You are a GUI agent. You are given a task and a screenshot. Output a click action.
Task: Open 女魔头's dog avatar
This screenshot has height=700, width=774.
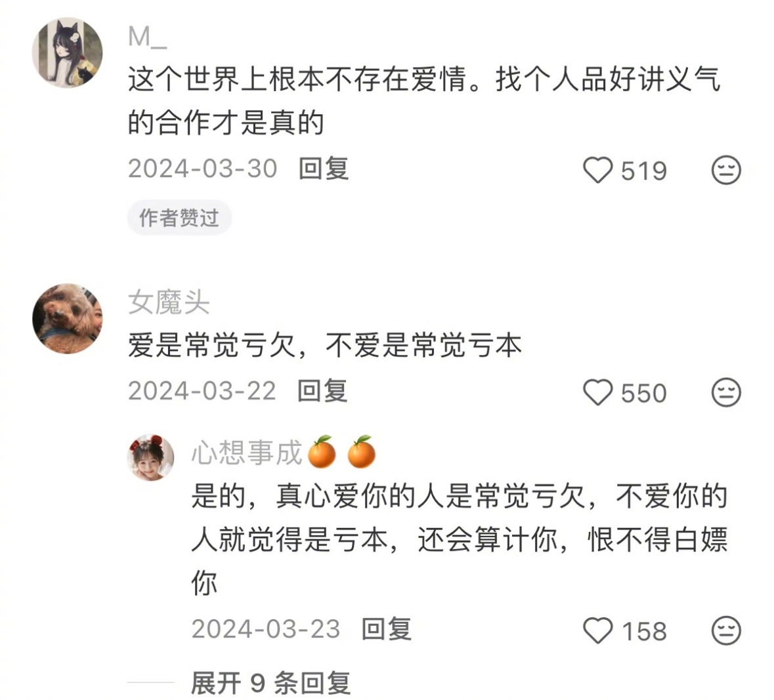67,319
